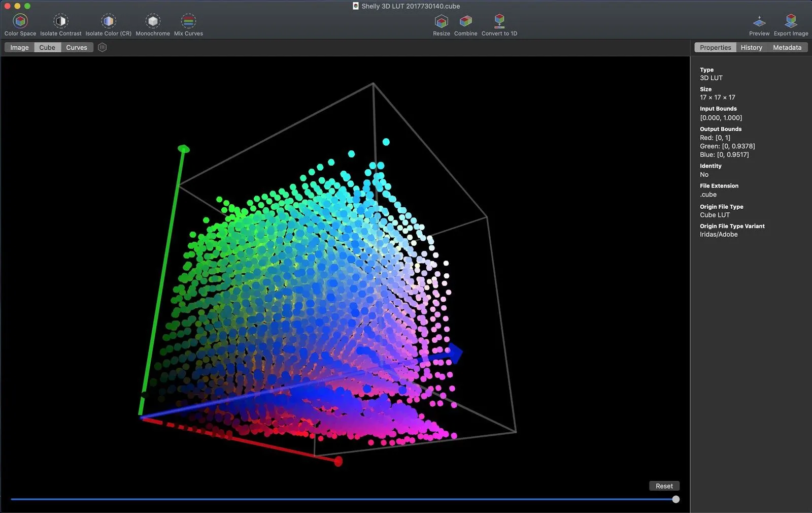
Task: Open the Metadata panel tab
Action: pyautogui.click(x=787, y=47)
